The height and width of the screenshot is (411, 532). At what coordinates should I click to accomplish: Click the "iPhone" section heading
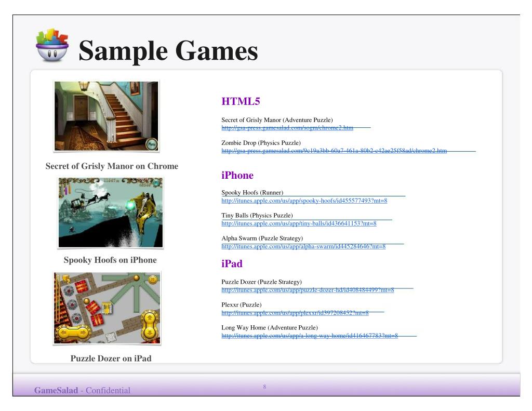click(x=237, y=175)
